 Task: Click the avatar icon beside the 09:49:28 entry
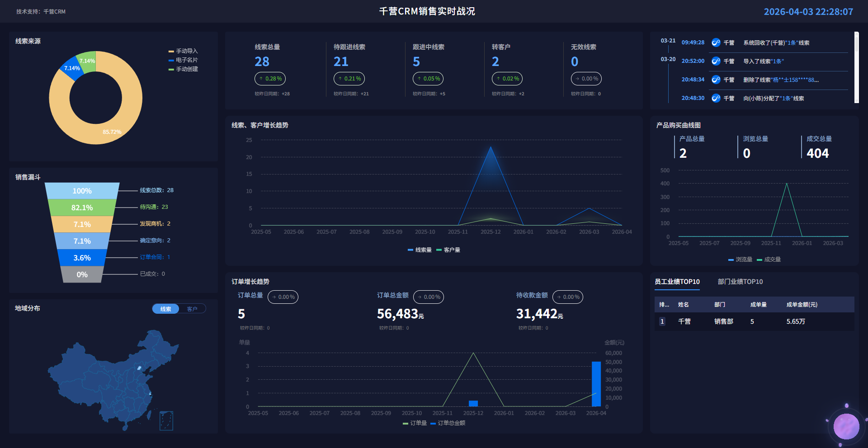pyautogui.click(x=716, y=42)
